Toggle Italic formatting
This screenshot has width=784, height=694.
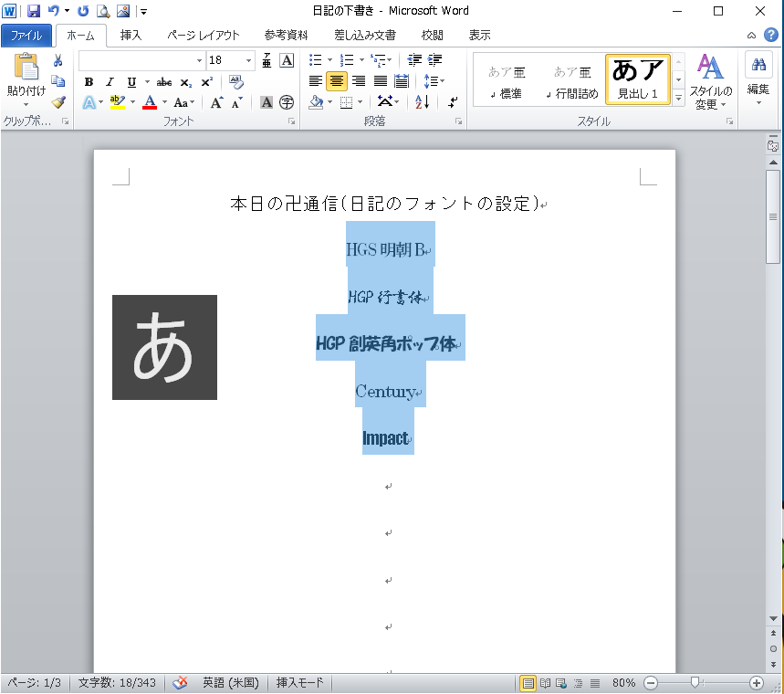pos(110,82)
